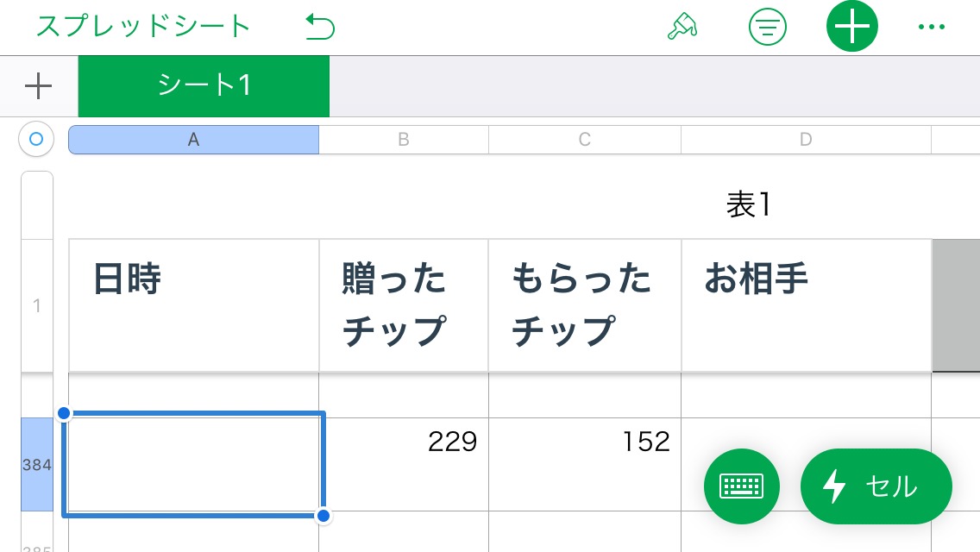Show the keyboard with green keyboard button
This screenshot has width=980, height=552.
741,487
